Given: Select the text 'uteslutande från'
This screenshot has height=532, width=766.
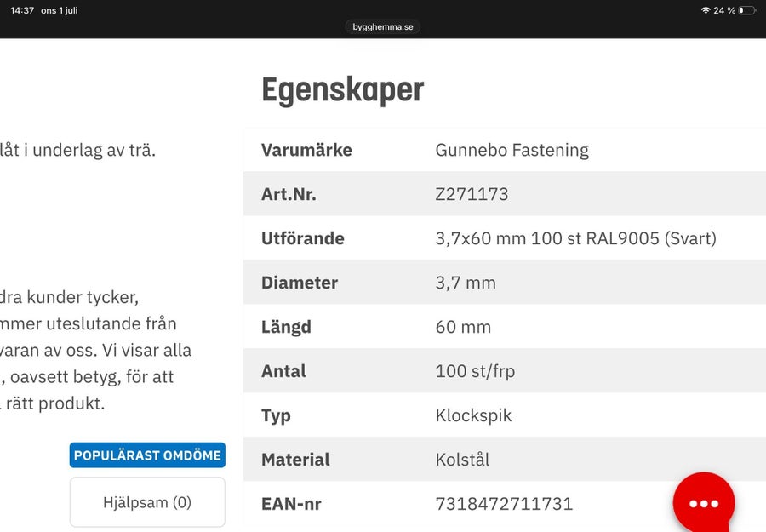Looking at the screenshot, I should coord(111,323).
